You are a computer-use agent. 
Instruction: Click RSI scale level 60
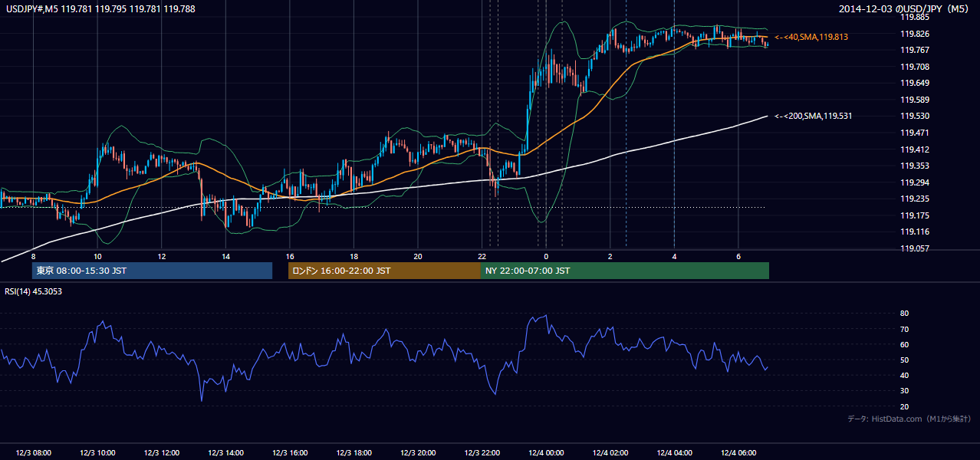pyautogui.click(x=904, y=344)
